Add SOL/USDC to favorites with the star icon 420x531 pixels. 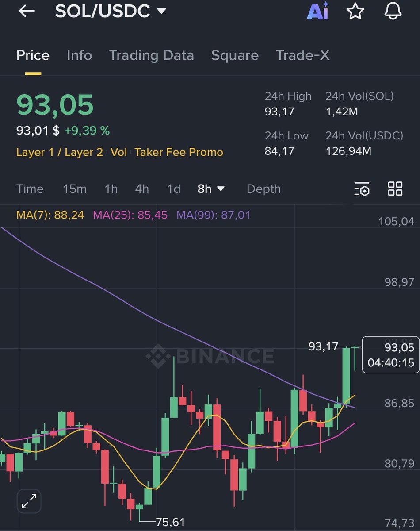[355, 12]
